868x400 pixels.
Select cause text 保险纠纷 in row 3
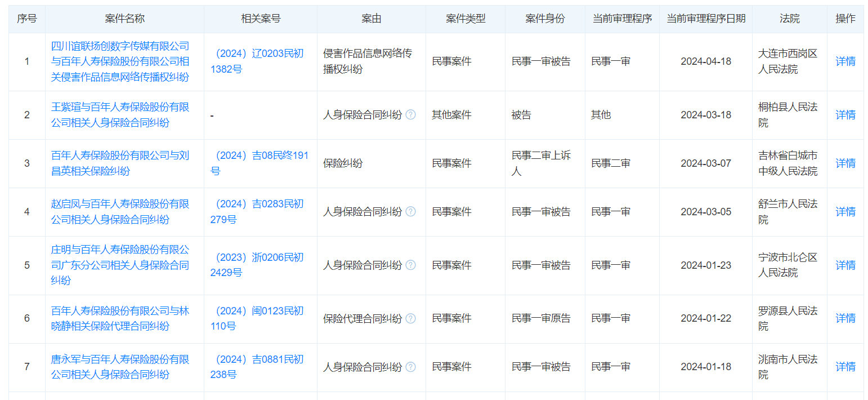pyautogui.click(x=343, y=163)
